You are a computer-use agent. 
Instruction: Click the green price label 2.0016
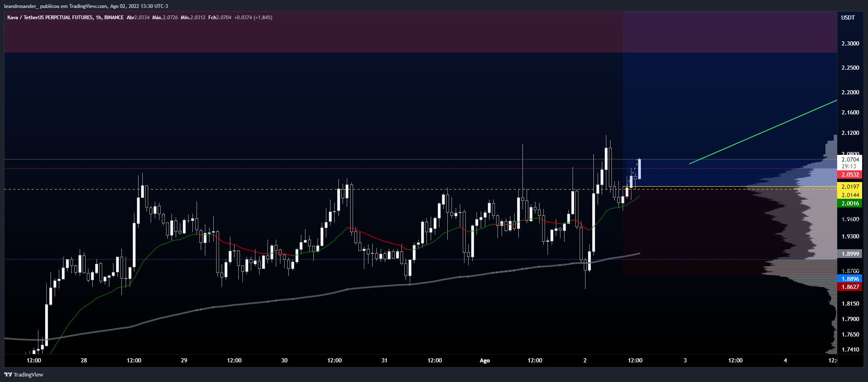click(850, 203)
